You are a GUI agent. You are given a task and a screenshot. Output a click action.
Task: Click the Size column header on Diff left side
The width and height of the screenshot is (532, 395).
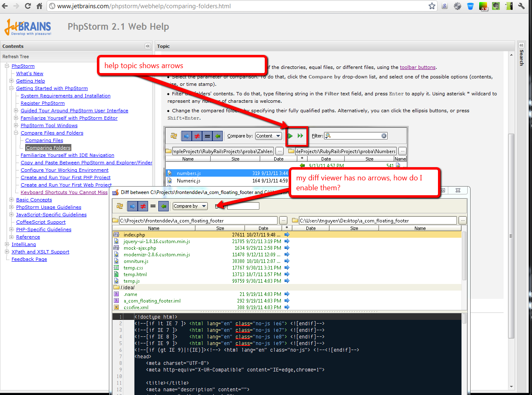click(220, 228)
